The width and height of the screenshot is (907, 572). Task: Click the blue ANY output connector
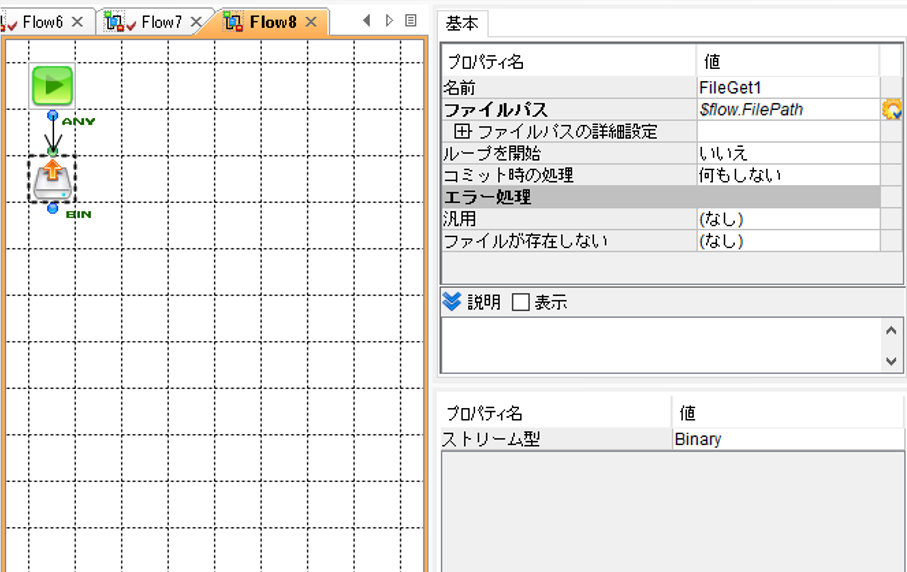(53, 116)
